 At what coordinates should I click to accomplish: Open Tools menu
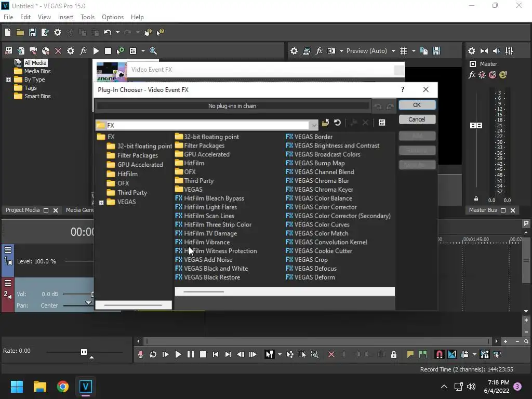pos(87,17)
